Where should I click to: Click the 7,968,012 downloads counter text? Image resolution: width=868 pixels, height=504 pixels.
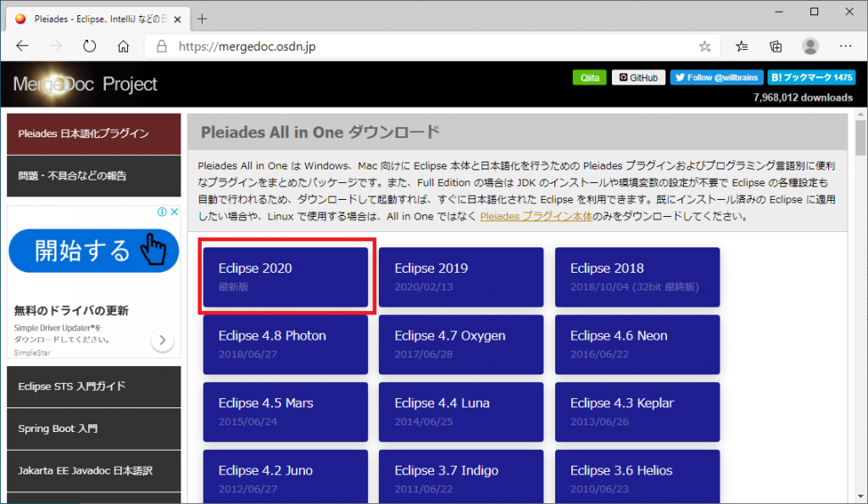click(x=803, y=98)
